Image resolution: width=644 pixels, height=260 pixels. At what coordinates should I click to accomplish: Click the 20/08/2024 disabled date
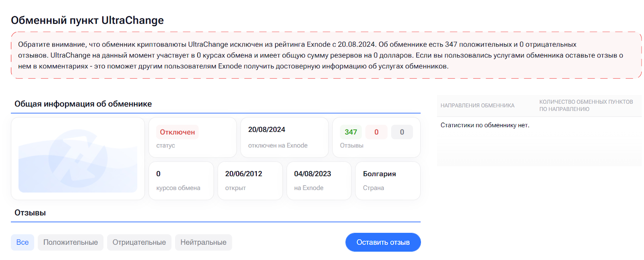pyautogui.click(x=266, y=130)
